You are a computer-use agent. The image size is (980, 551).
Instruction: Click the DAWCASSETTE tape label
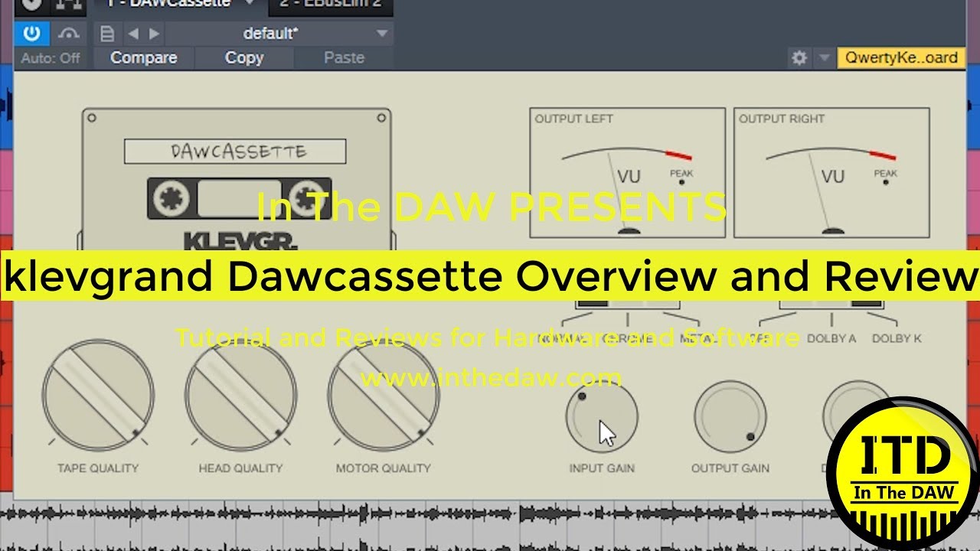235,152
